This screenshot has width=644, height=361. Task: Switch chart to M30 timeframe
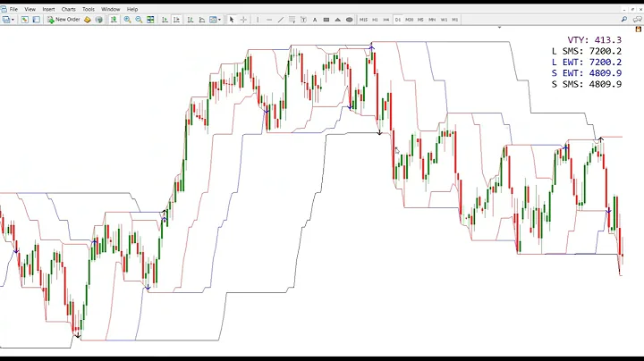click(409, 20)
